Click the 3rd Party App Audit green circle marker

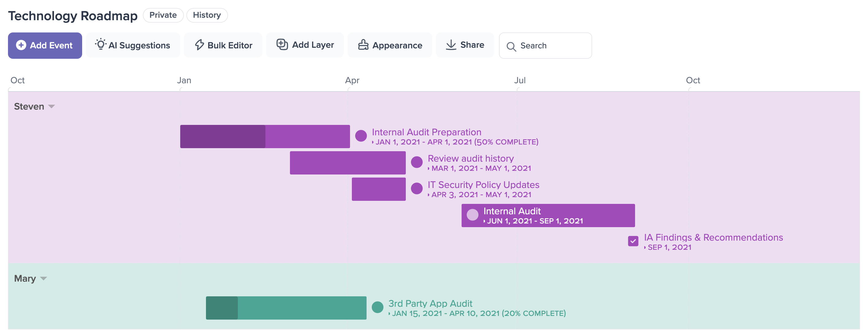click(377, 307)
